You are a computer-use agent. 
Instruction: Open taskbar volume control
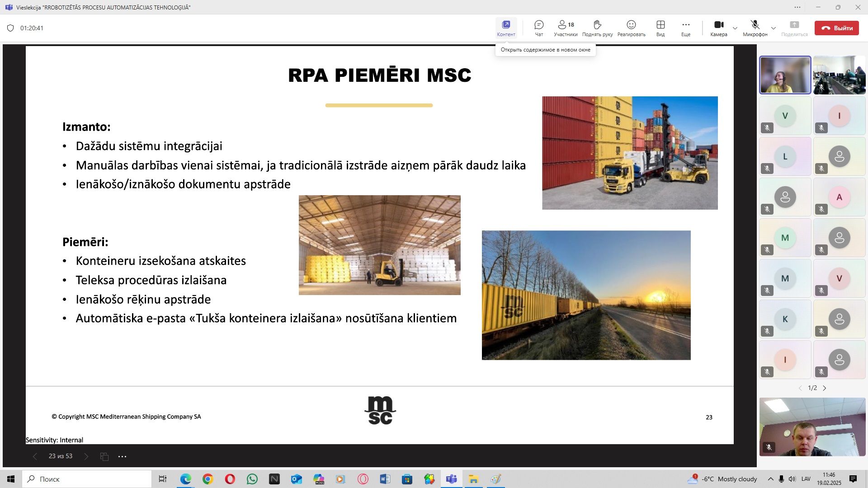point(792,479)
